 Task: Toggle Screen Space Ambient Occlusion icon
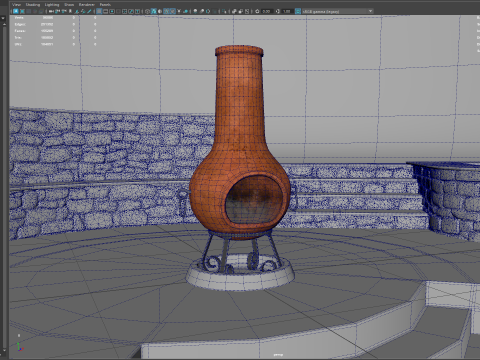195,11
